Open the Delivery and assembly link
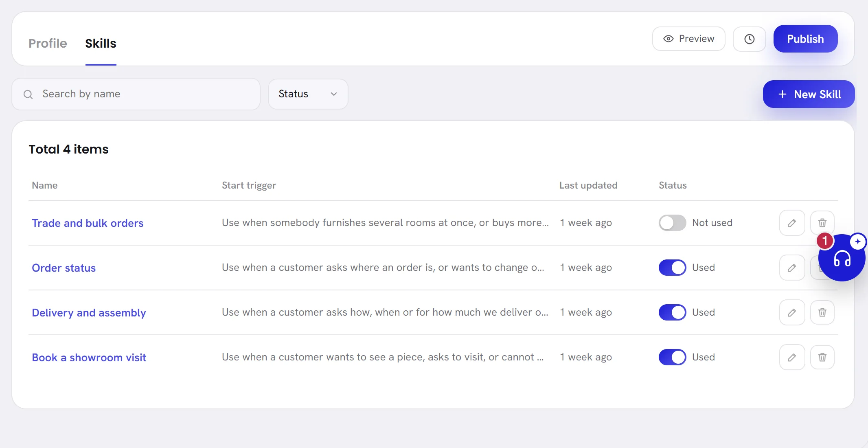This screenshot has width=868, height=448. coord(89,313)
